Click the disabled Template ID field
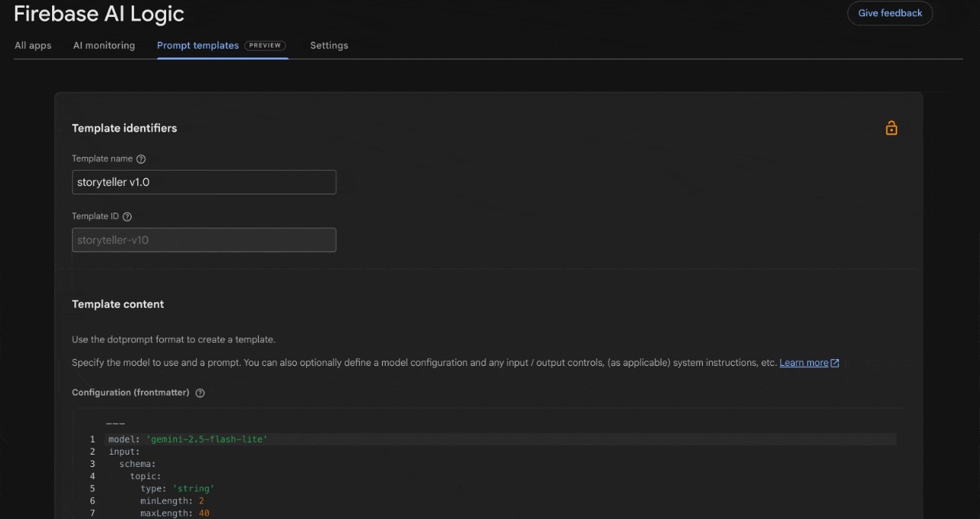Viewport: 980px width, 519px height. pyautogui.click(x=204, y=240)
